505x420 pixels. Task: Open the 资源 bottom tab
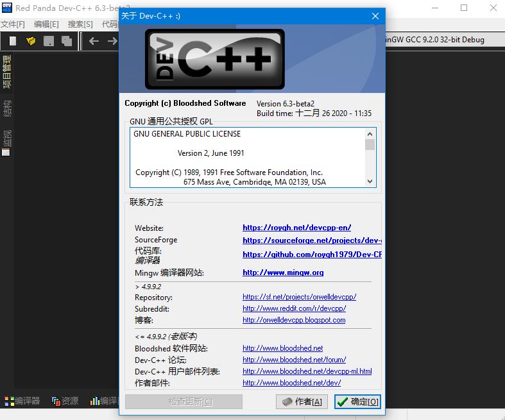click(x=65, y=401)
